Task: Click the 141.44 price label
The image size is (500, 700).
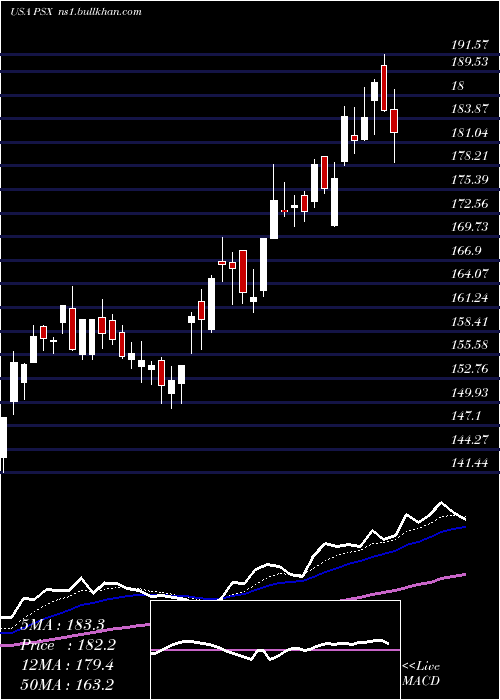Action: 470,463
